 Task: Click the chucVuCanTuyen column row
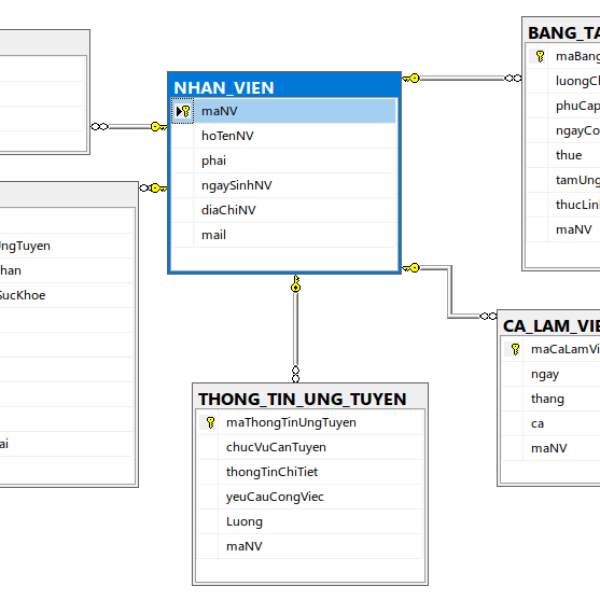(x=310, y=447)
